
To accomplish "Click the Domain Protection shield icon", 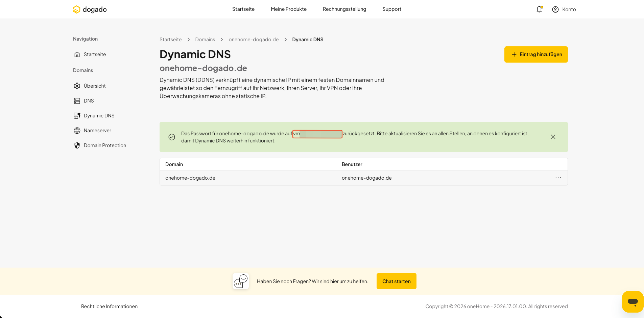I will [77, 145].
